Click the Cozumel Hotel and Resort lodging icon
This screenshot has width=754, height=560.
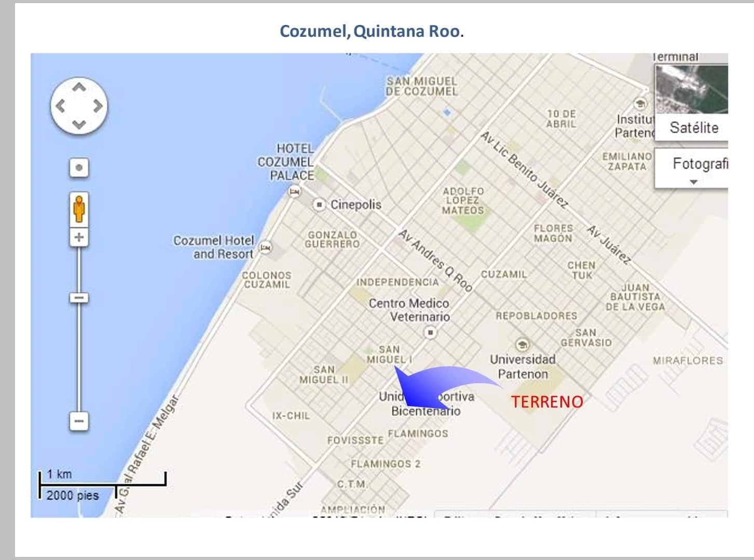click(266, 247)
